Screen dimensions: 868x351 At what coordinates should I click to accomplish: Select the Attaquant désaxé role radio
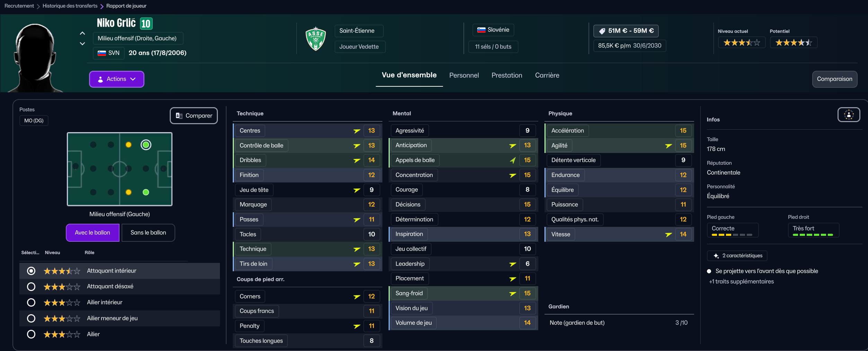point(31,286)
